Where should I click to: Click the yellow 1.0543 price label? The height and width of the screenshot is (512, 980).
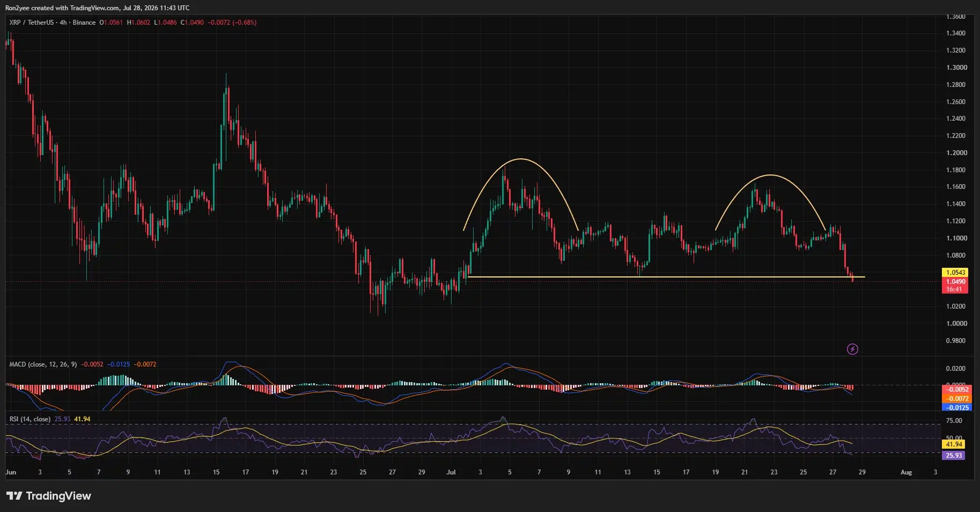[x=955, y=273]
